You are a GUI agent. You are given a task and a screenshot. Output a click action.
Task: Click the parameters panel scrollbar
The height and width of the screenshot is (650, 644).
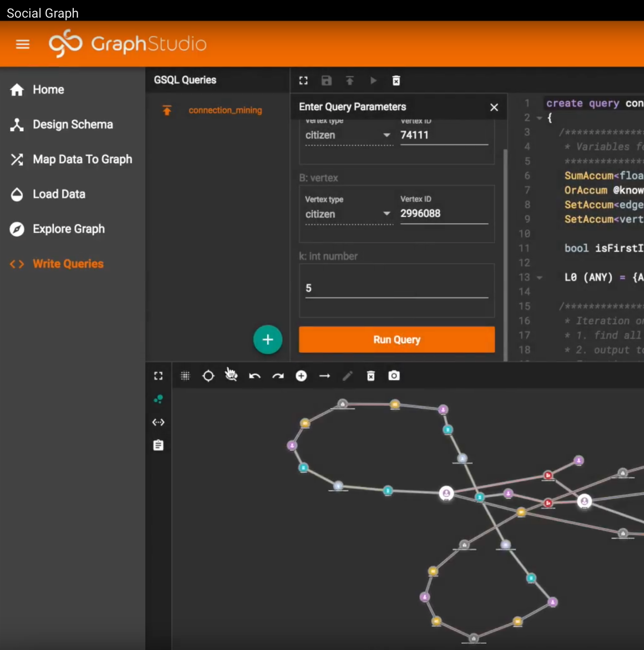tap(505, 255)
